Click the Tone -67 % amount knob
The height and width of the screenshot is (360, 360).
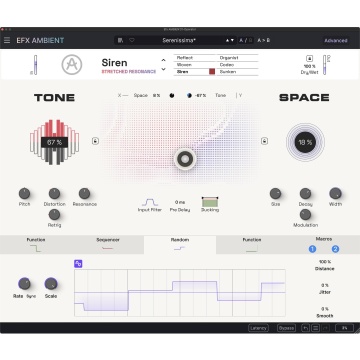point(189,95)
